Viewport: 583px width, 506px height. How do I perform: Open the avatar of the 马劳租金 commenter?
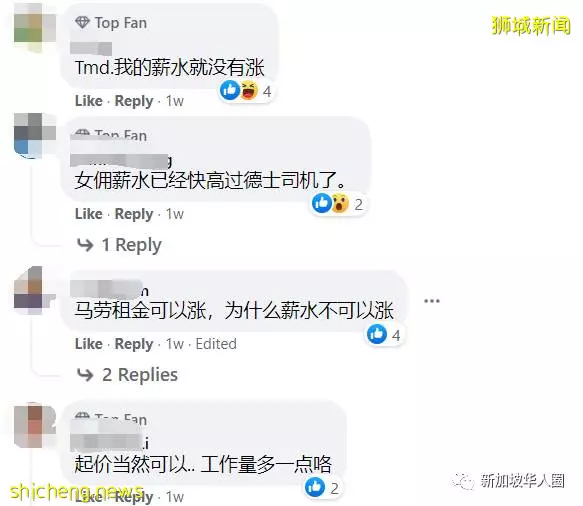point(35,290)
